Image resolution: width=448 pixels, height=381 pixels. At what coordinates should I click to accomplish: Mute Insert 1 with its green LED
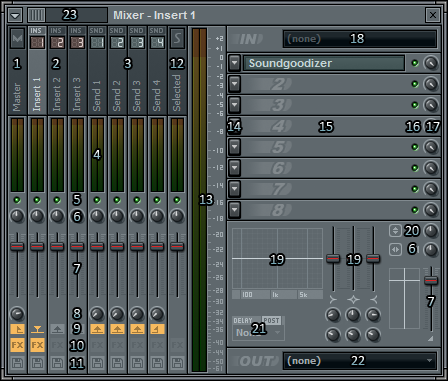click(37, 200)
